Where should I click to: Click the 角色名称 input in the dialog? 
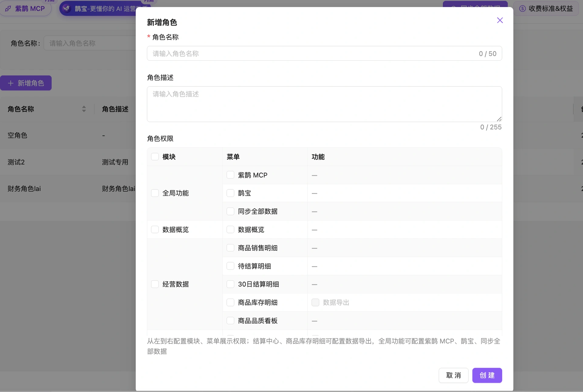point(324,53)
